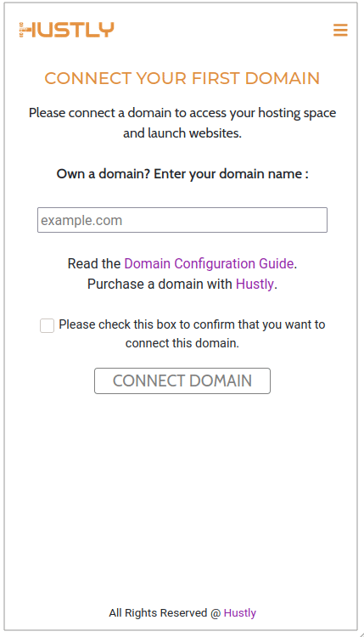Click the 'All Rights Reserved @' footer text
Image resolution: width=364 pixels, height=637 pixels.
pos(165,612)
